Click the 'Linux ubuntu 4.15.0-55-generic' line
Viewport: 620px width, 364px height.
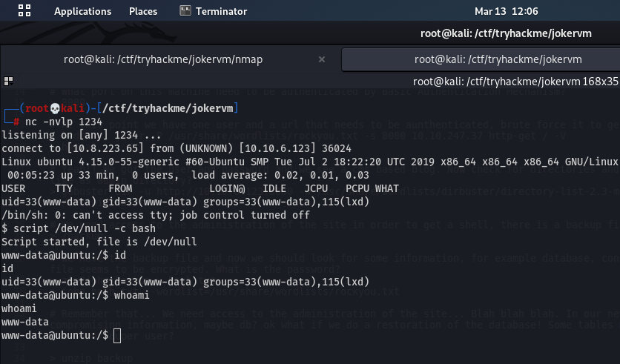tap(309, 162)
